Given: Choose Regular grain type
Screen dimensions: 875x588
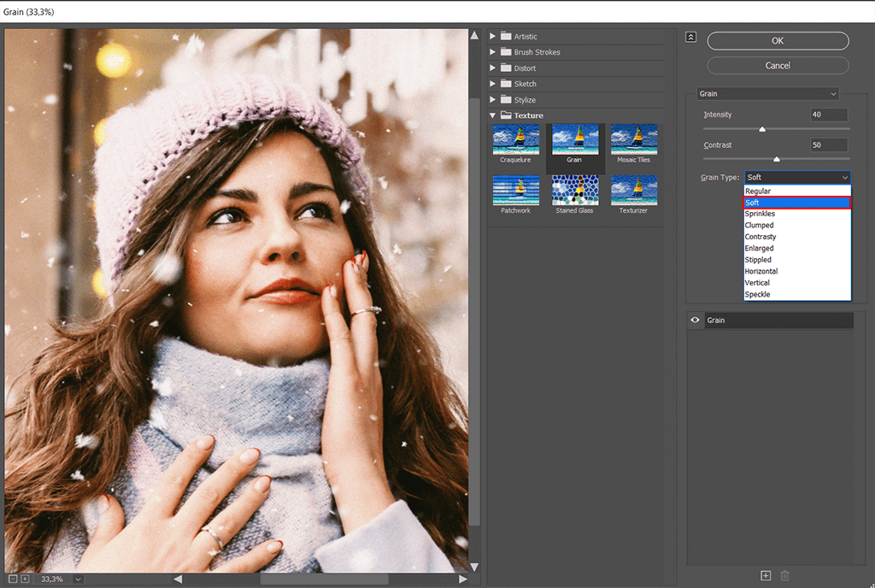Looking at the screenshot, I should pyautogui.click(x=797, y=191).
